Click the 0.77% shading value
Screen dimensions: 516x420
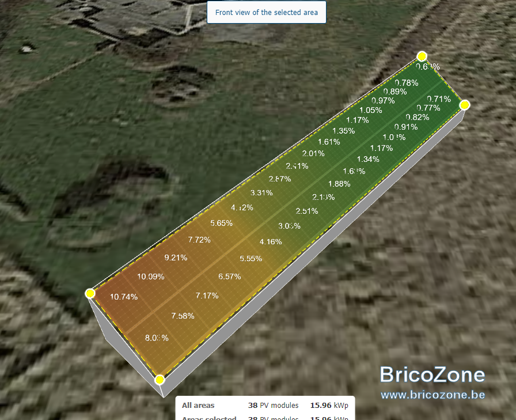pyautogui.click(x=428, y=108)
